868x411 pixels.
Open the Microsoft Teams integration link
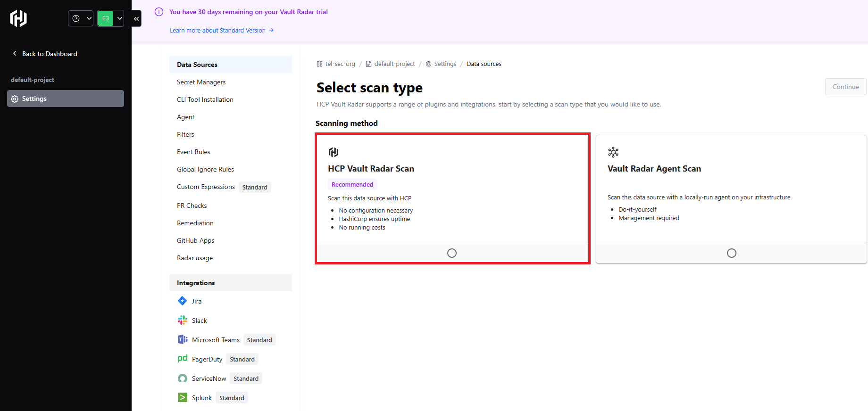(x=216, y=340)
